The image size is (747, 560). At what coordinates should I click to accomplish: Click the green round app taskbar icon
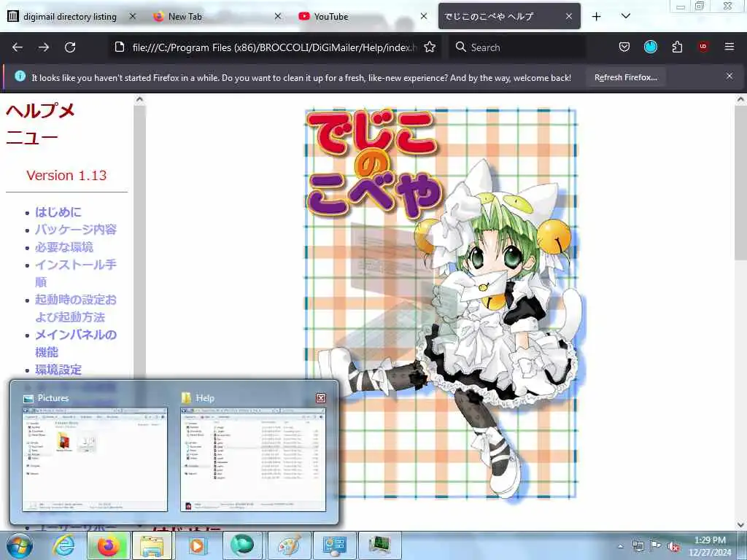pos(242,545)
